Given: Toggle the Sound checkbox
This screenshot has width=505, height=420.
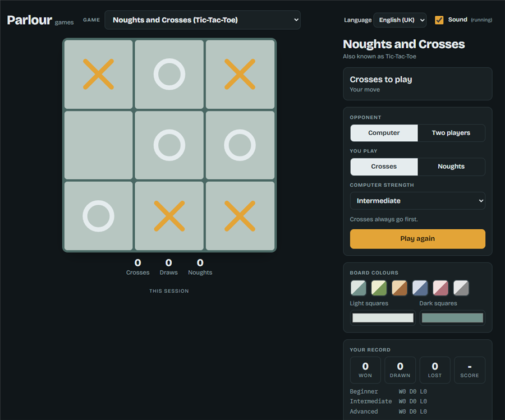Looking at the screenshot, I should (439, 20).
